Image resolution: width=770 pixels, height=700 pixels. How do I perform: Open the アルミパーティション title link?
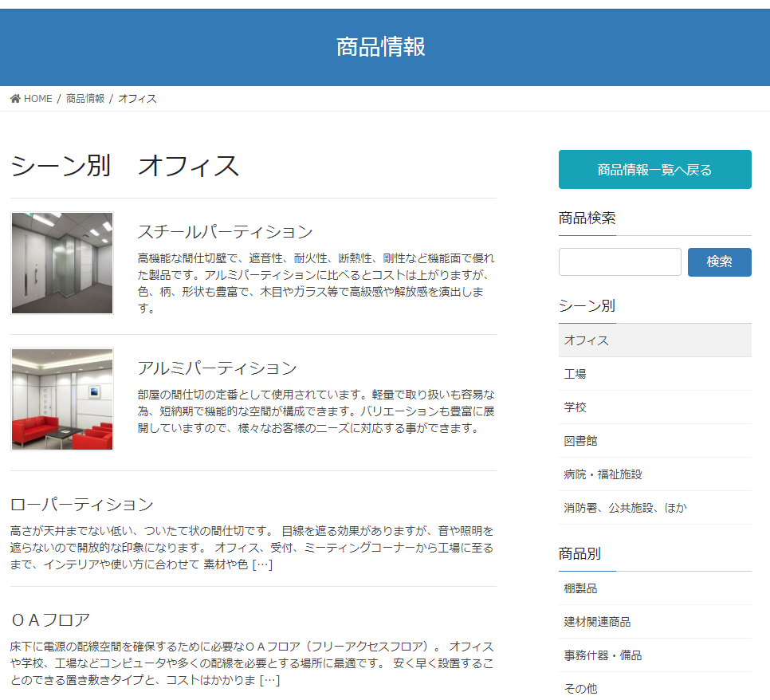pyautogui.click(x=217, y=368)
